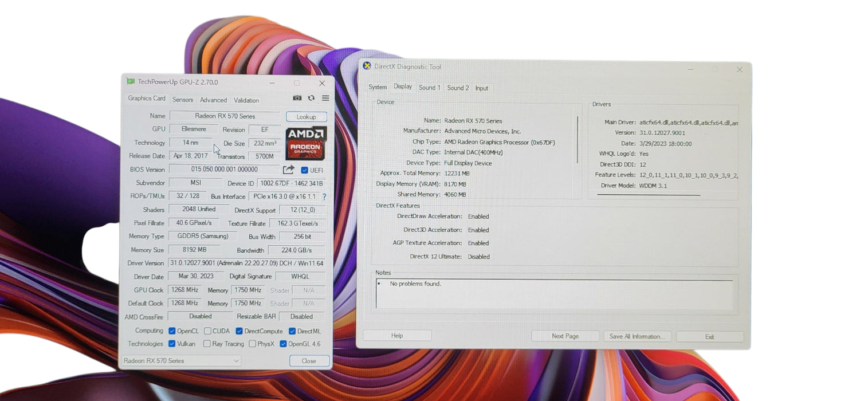Click the Ellesmere GPU field

click(194, 129)
